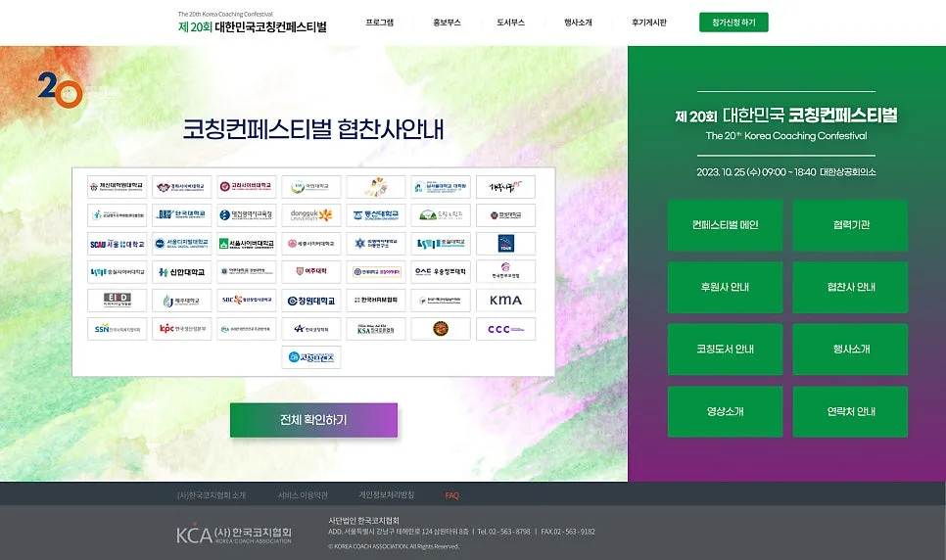Click the 단국대학교 DKU sponsor logo
The width and height of the screenshot is (946, 560).
(x=181, y=214)
